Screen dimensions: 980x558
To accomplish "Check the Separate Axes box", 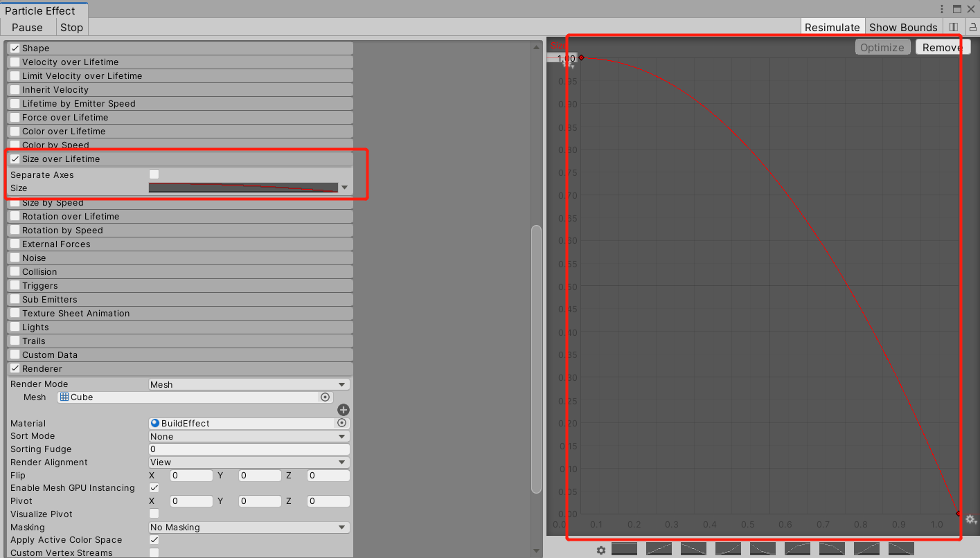I will tap(154, 174).
